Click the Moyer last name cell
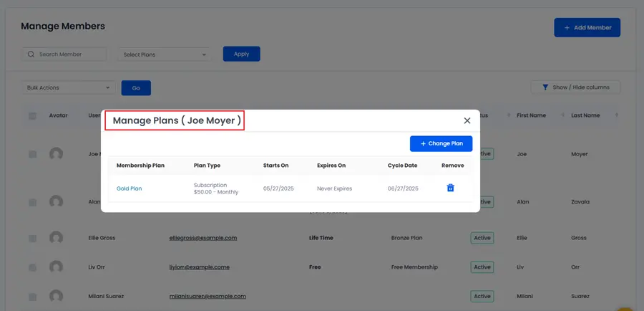The image size is (644, 311). pos(580,154)
